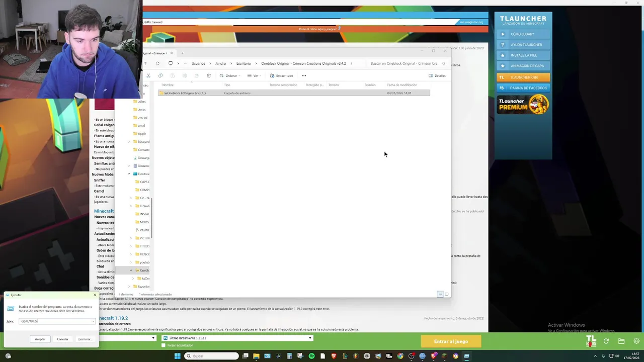
Task: Add new tab in Explorer
Action: point(183,53)
